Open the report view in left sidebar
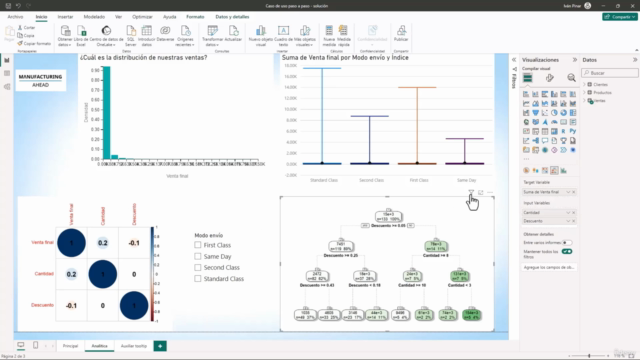640x360 pixels. (x=7, y=60)
